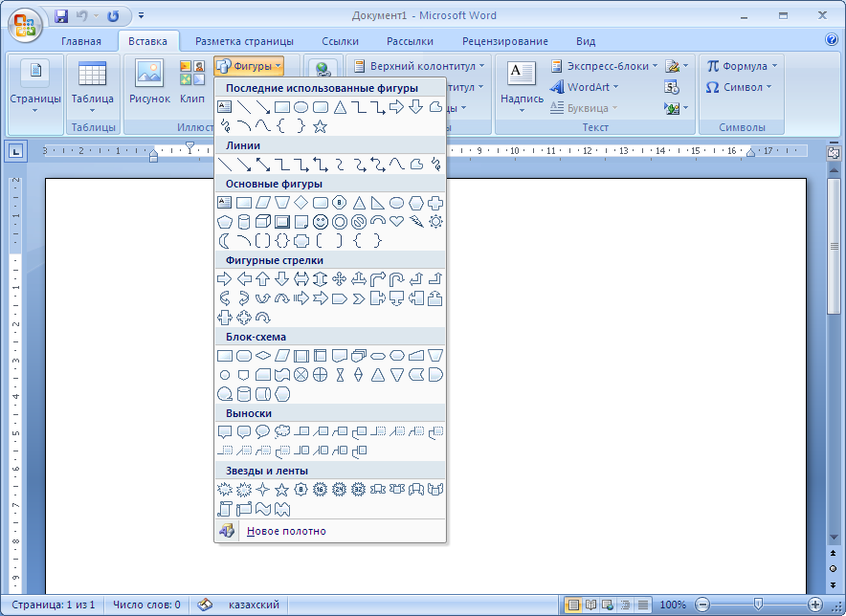846x616 pixels.
Task: Pick the quad arrow in block arrows
Action: [340, 279]
